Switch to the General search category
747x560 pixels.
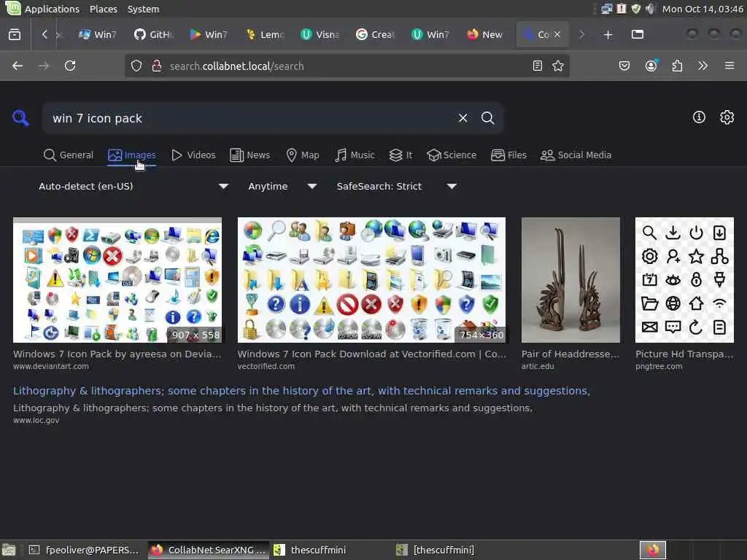coord(68,155)
